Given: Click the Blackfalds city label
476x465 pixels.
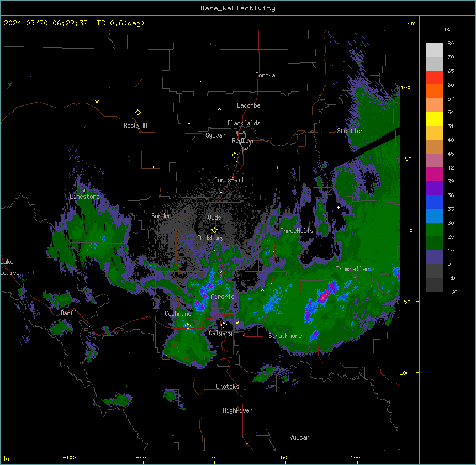Looking at the screenshot, I should pyautogui.click(x=244, y=123).
